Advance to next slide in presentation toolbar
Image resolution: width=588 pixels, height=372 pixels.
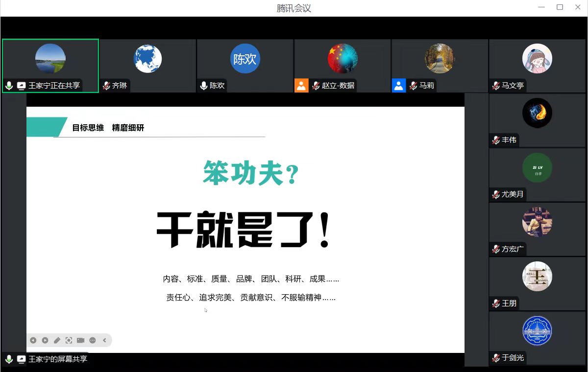point(45,340)
